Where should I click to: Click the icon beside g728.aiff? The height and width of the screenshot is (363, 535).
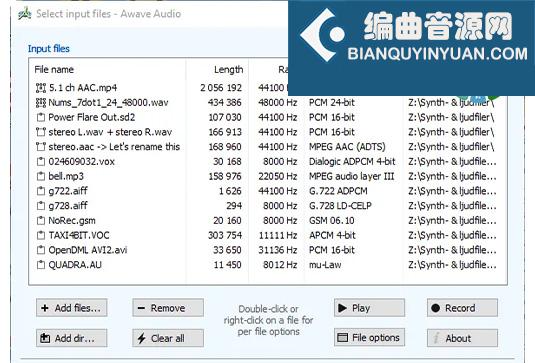pyautogui.click(x=41, y=206)
